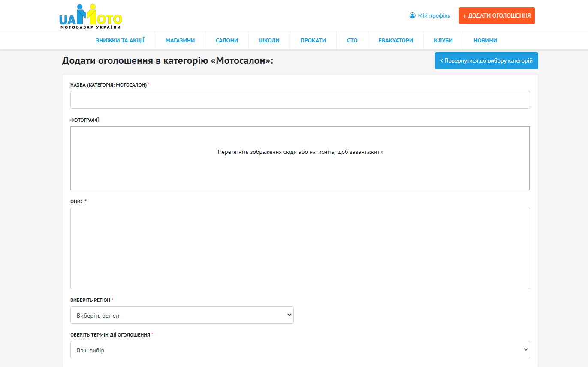Select the Прокати menu item

[x=313, y=40]
